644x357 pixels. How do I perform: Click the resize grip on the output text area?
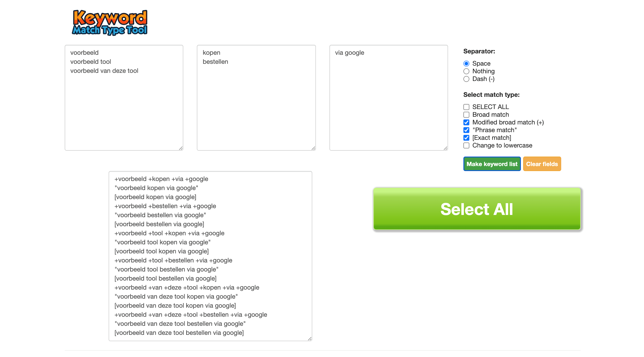(310, 339)
